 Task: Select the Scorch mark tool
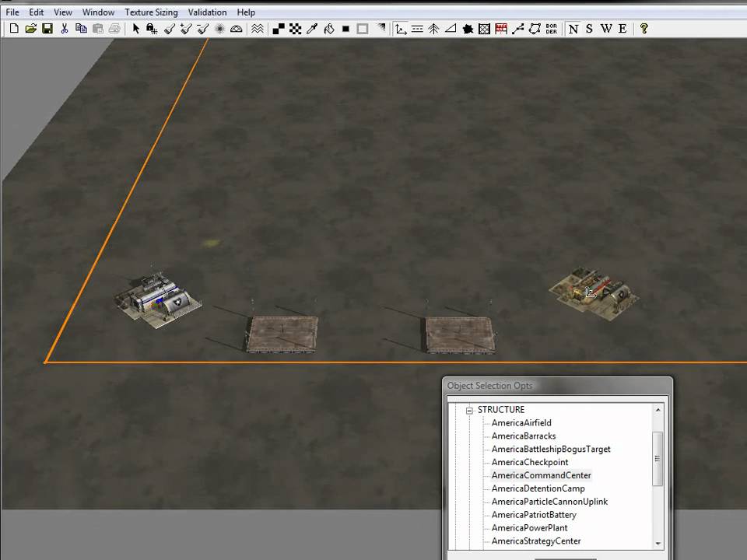[468, 29]
